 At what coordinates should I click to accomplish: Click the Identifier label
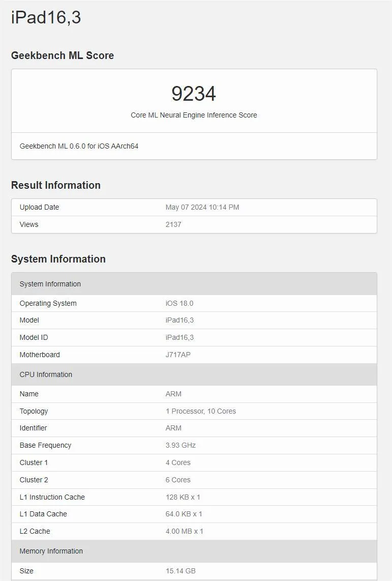[x=34, y=428]
